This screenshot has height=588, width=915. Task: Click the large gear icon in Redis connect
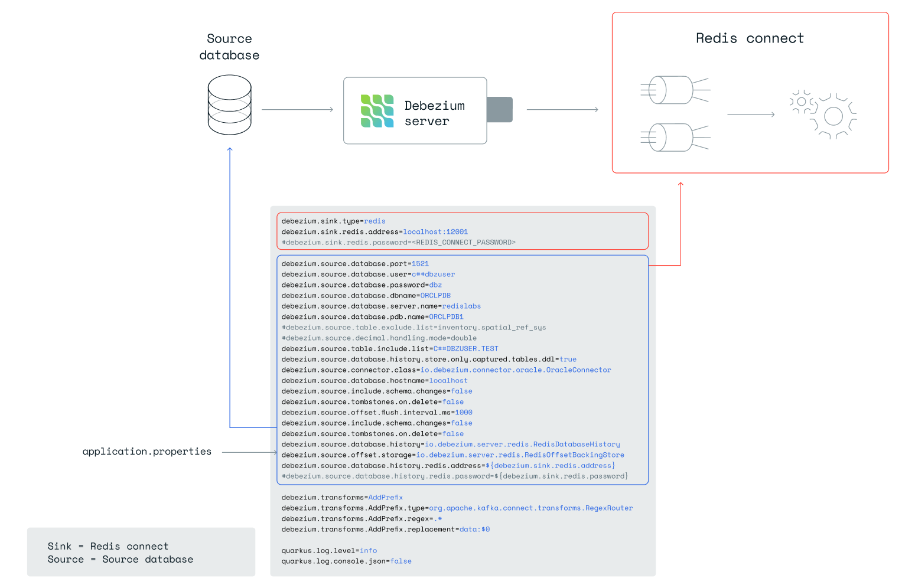click(833, 116)
